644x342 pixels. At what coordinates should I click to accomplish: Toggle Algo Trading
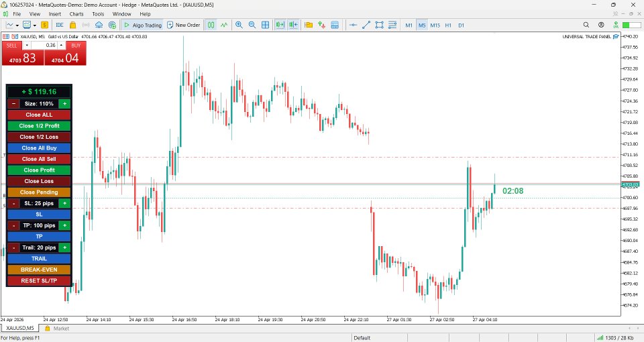tap(142, 25)
